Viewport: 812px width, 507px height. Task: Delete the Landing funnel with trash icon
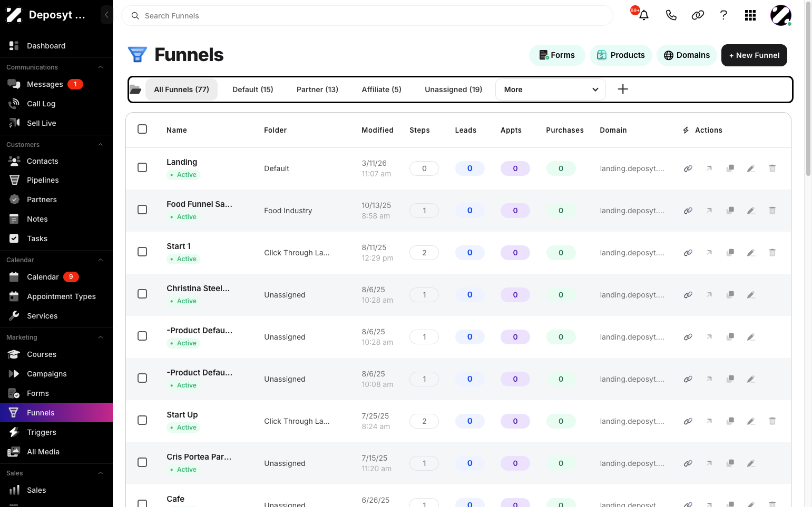coord(772,168)
